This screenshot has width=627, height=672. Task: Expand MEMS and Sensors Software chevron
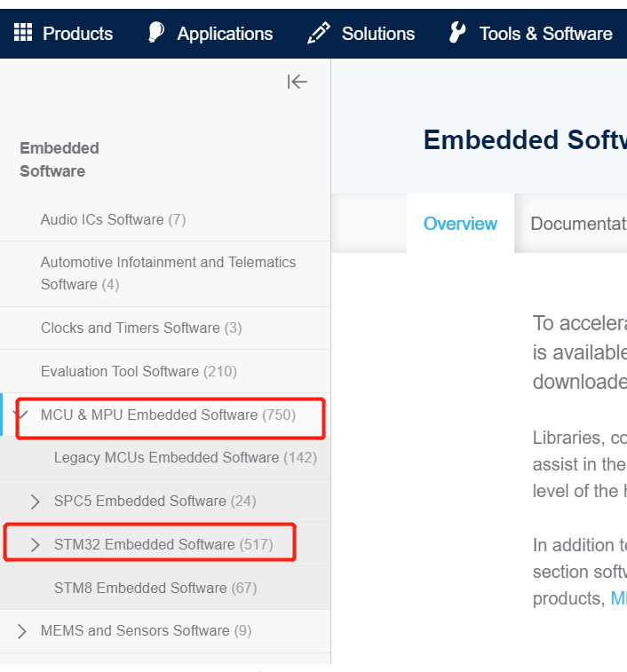(x=22, y=631)
